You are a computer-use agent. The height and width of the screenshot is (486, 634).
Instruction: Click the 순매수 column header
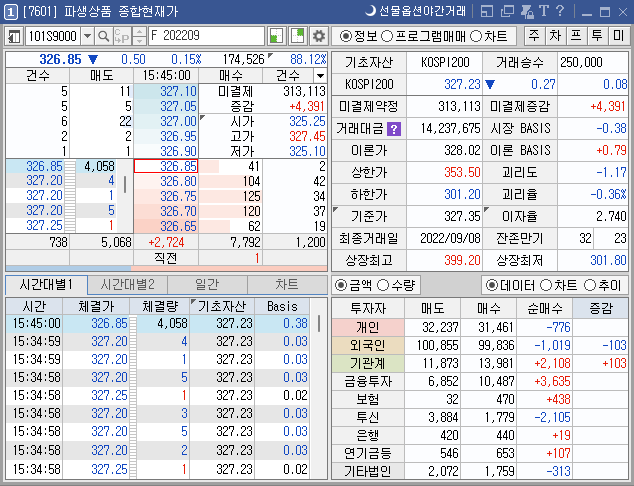click(x=545, y=309)
